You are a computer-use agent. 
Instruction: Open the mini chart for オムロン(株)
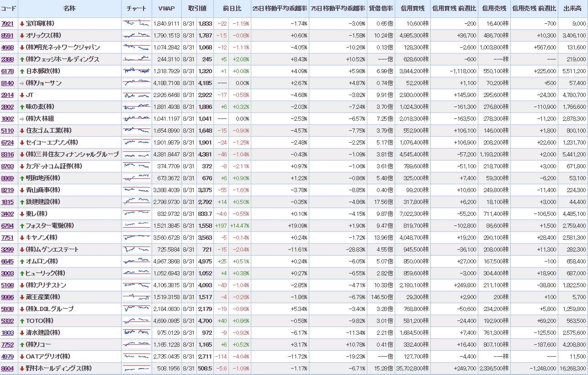[136, 262]
